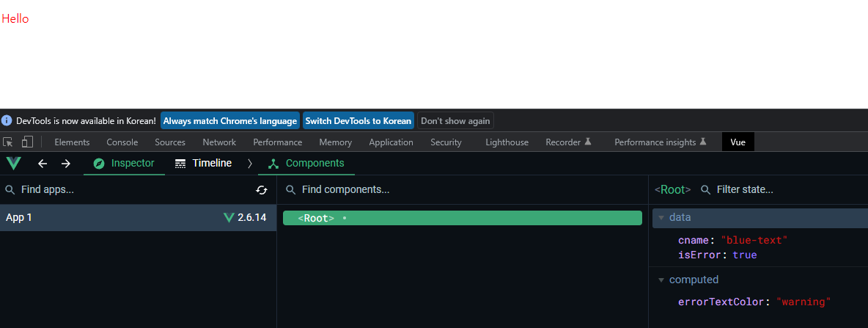Switch to the Console panel
Image resolution: width=868 pixels, height=328 pixels.
[x=122, y=142]
